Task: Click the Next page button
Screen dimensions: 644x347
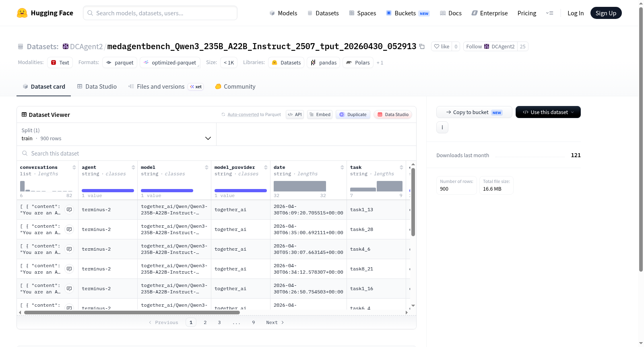Action: pos(275,322)
